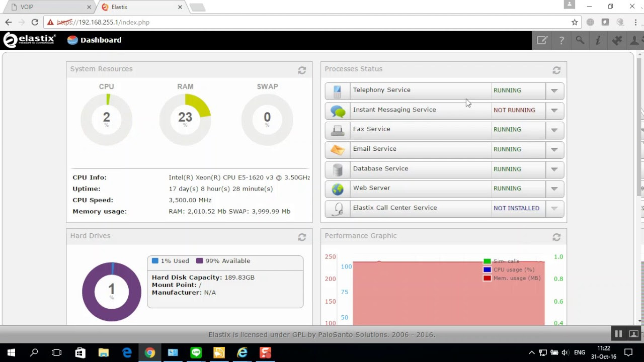Click the uptime value '17 day(s) 8 hour(s) 28 minute(s)'
644x362 pixels.
click(x=221, y=189)
